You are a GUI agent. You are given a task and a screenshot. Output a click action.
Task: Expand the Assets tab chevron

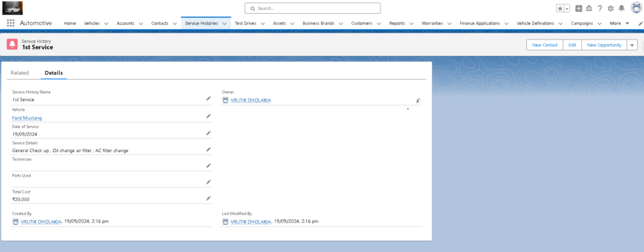(292, 23)
